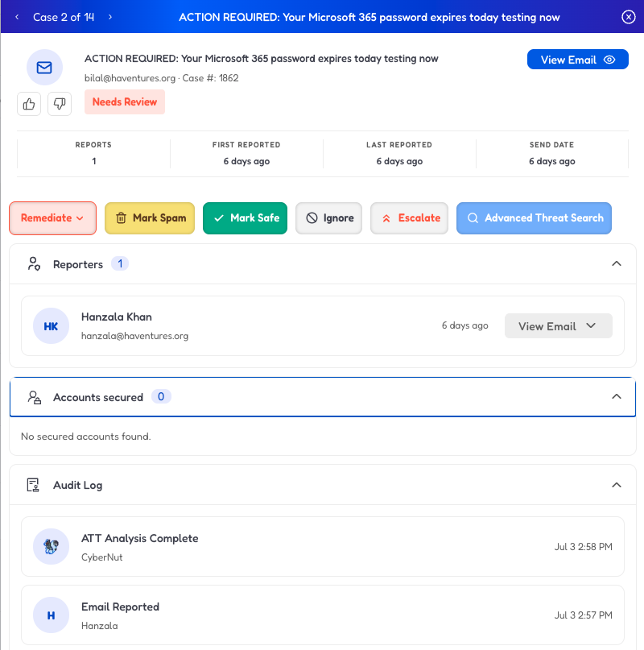Click the Accounts secured lock icon
Image resolution: width=644 pixels, height=650 pixels.
pos(34,397)
